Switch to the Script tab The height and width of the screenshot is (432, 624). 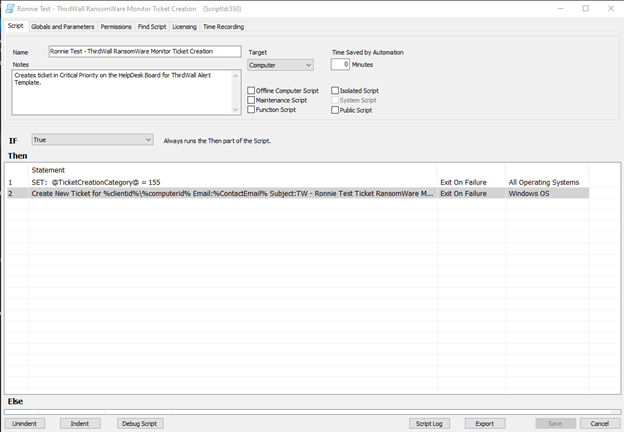[x=16, y=26]
